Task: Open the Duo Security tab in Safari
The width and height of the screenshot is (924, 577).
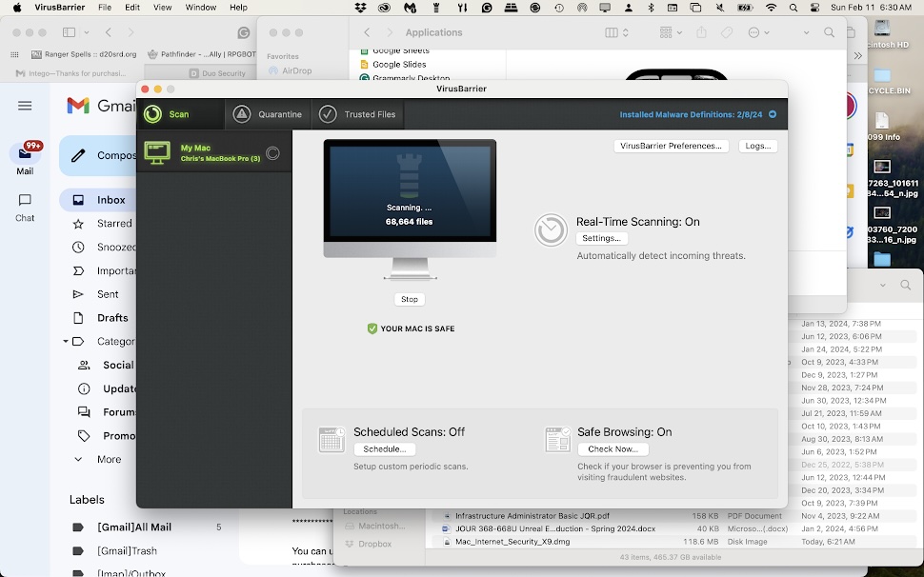Action: click(217, 73)
